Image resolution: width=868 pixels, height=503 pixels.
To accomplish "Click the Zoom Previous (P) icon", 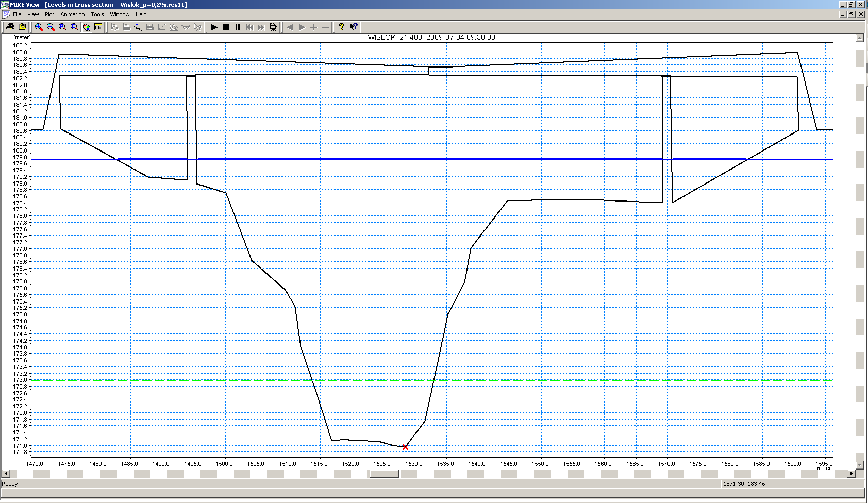I will point(62,27).
